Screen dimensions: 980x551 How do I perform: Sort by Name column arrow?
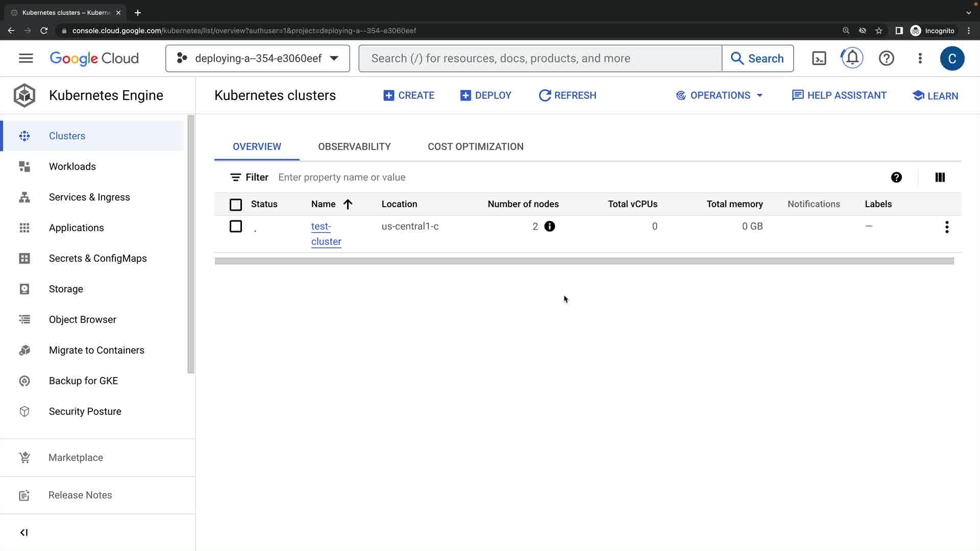point(348,204)
